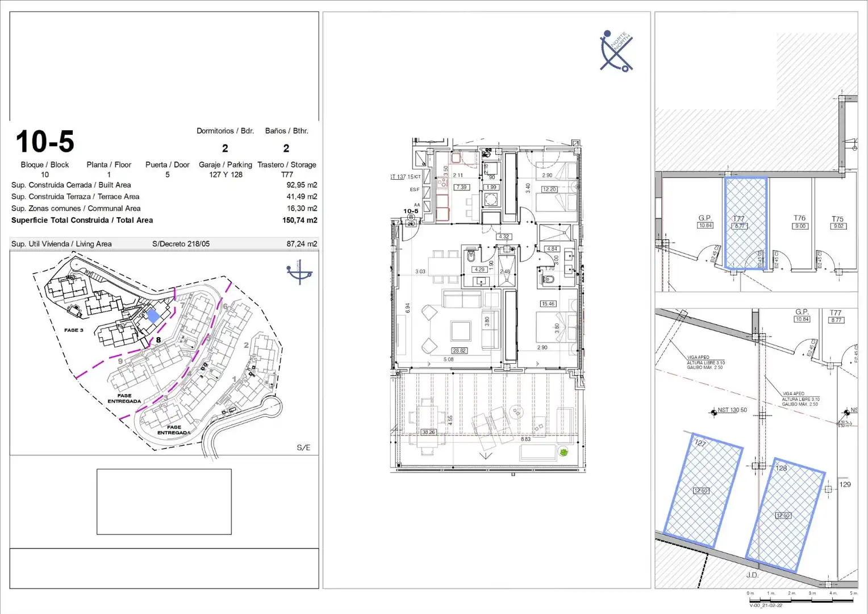This screenshot has height=614, width=868.
Task: Click the S/E label on the site map
Action: pos(303,448)
